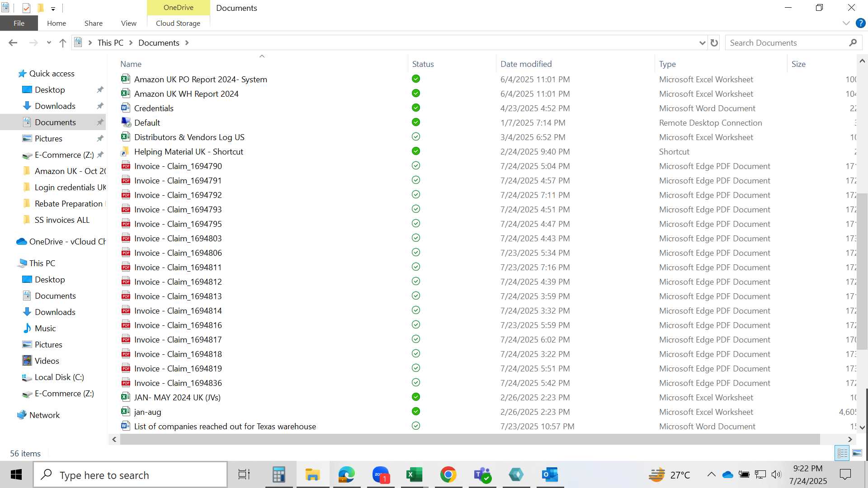
Task: Open Excel from the taskbar
Action: tap(414, 475)
